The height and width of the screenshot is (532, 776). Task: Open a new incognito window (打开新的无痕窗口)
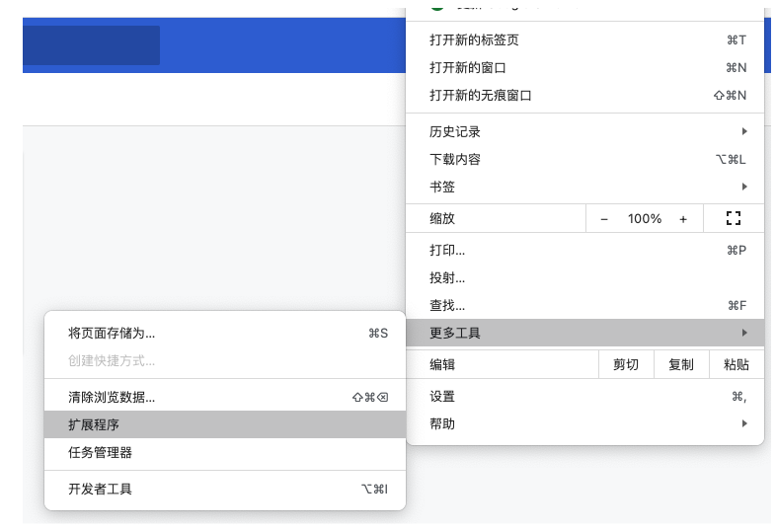(481, 96)
